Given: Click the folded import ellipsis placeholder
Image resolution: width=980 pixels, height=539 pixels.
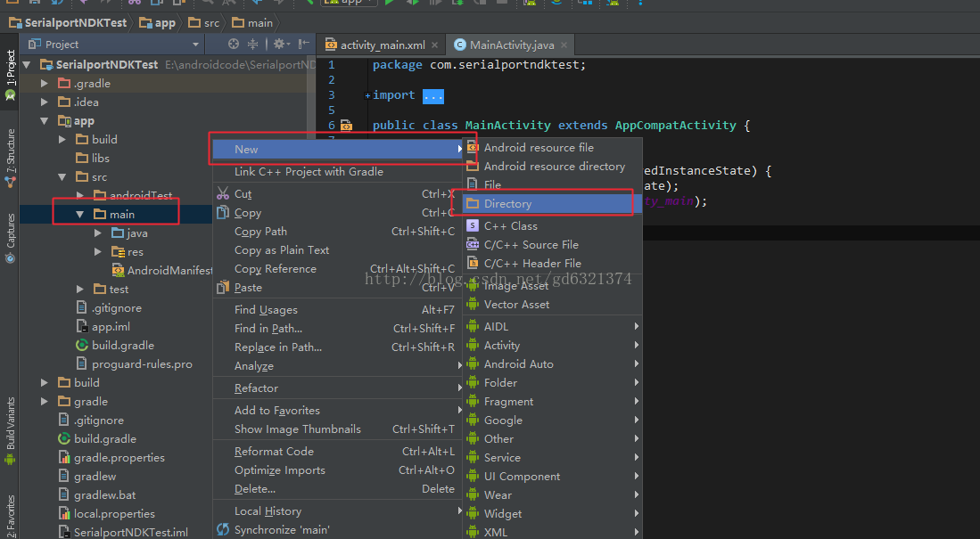Looking at the screenshot, I should pos(433,95).
